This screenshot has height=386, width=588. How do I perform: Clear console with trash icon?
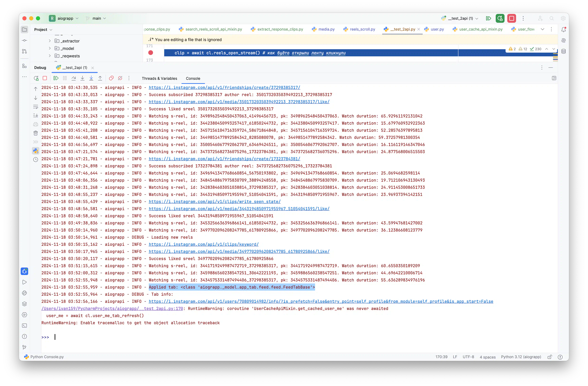click(x=36, y=133)
